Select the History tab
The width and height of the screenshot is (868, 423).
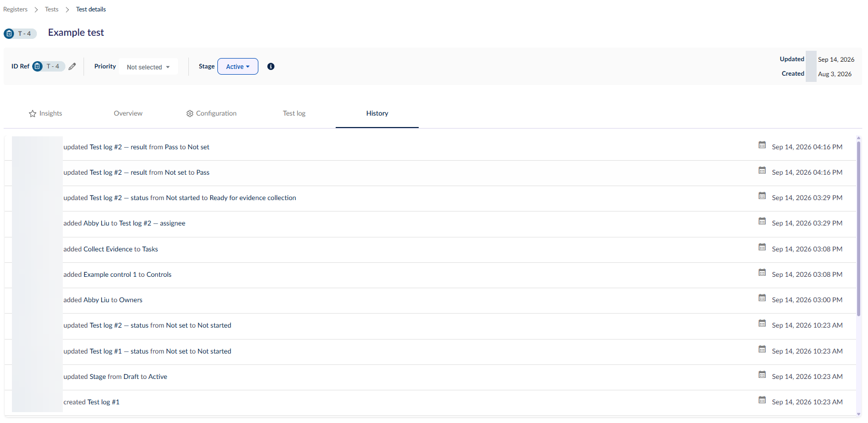pos(377,114)
